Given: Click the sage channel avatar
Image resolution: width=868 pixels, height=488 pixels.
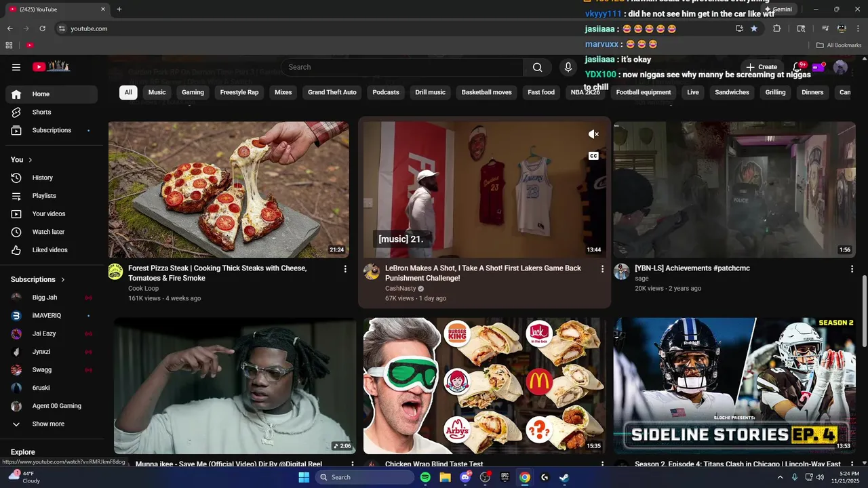Looking at the screenshot, I should click(622, 272).
